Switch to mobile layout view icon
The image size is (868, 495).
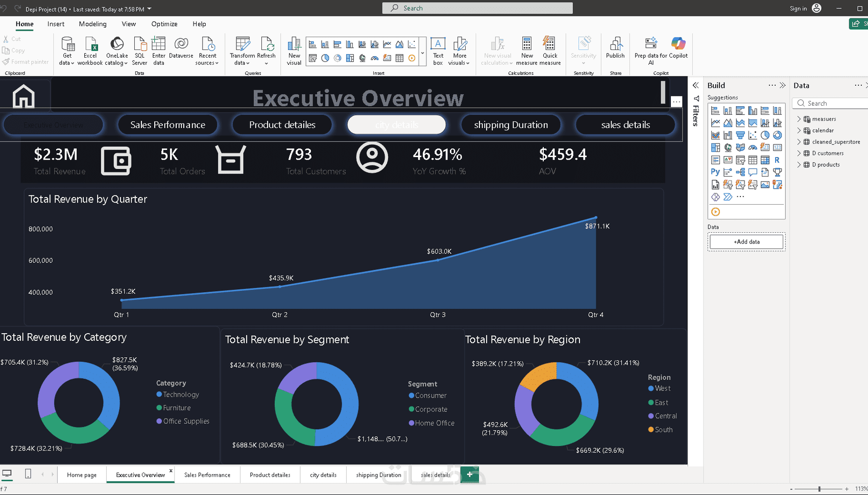[28, 474]
